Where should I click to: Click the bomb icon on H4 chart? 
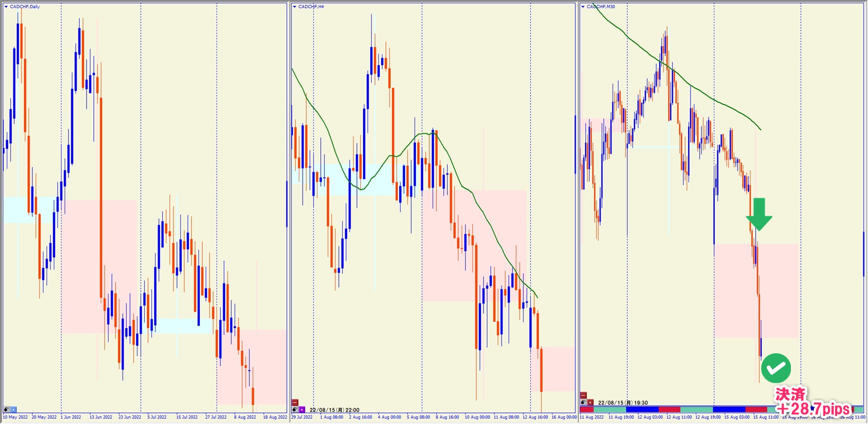(x=295, y=409)
